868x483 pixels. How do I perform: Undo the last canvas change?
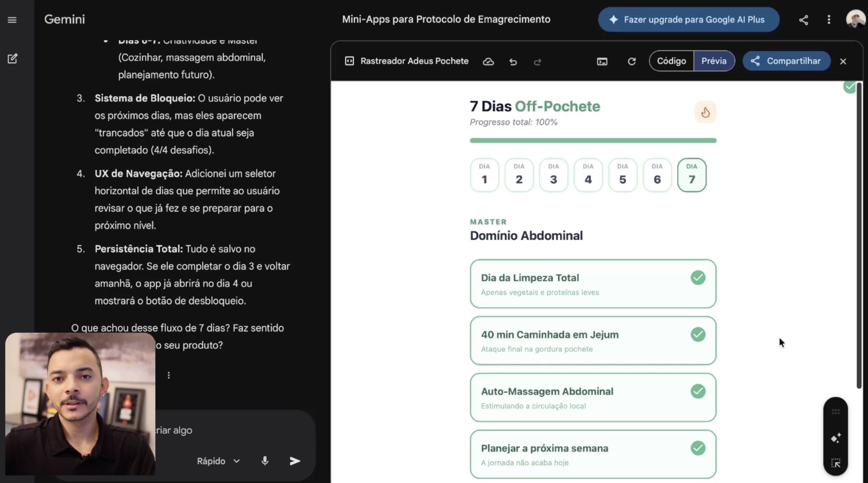tap(513, 61)
